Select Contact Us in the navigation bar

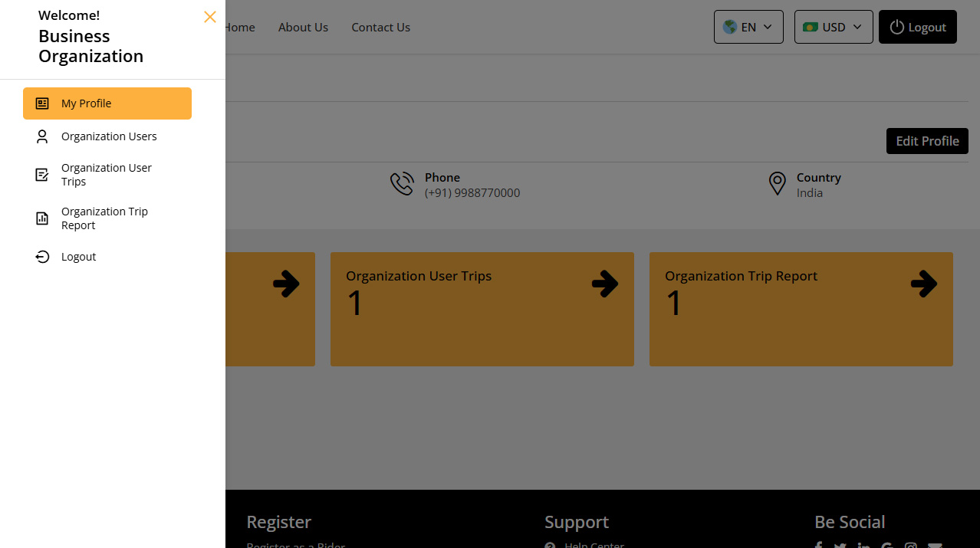click(380, 27)
